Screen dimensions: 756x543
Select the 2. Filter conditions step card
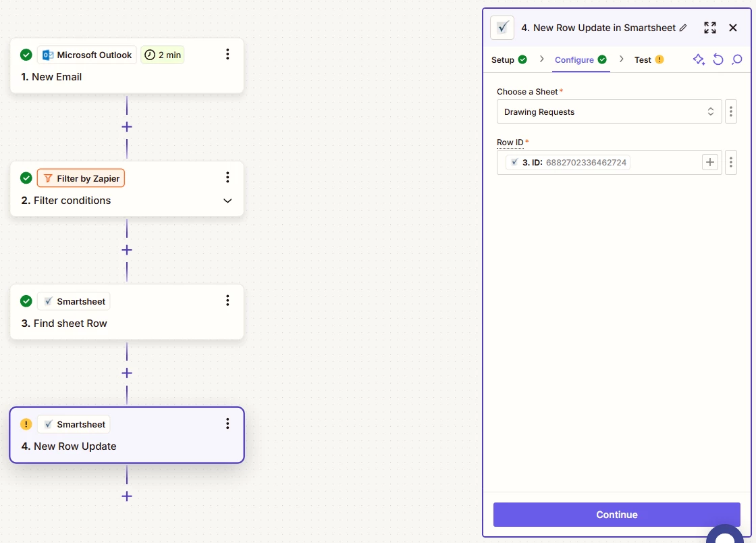127,189
